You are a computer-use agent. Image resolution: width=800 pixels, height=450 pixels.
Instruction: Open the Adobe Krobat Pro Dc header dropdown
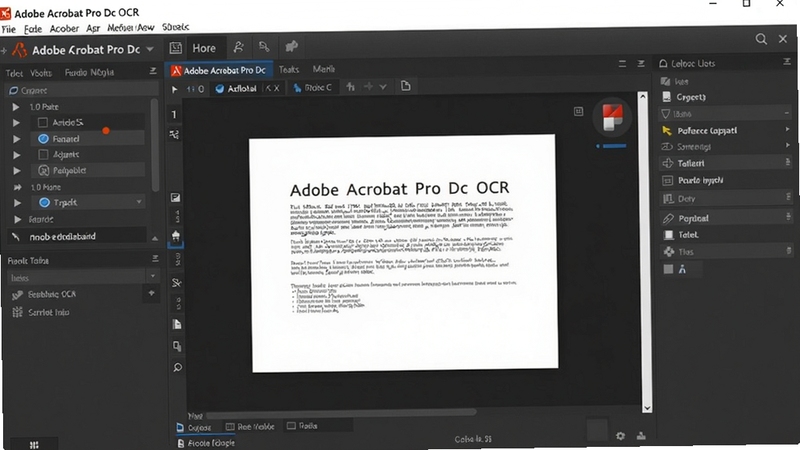click(x=150, y=49)
